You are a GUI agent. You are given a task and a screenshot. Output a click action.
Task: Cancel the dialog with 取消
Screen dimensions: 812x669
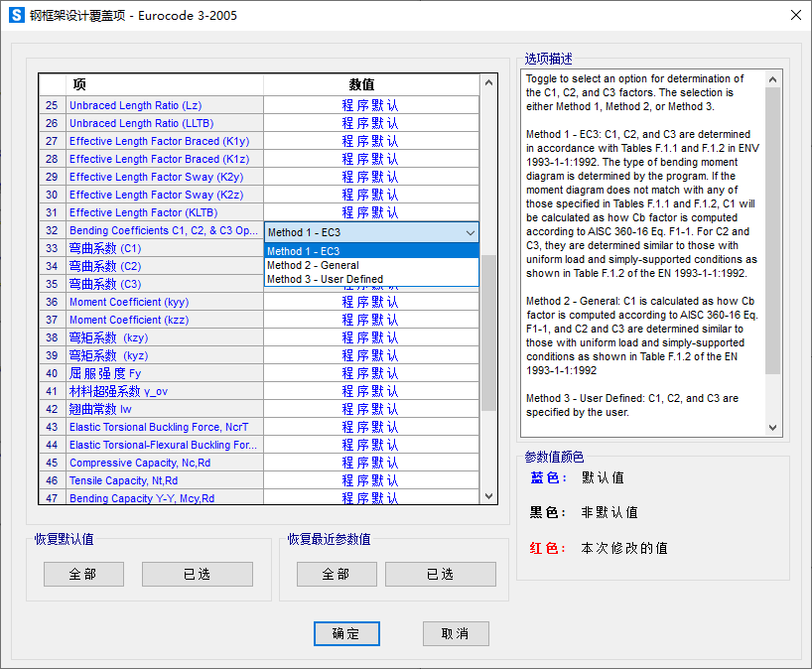point(456,633)
